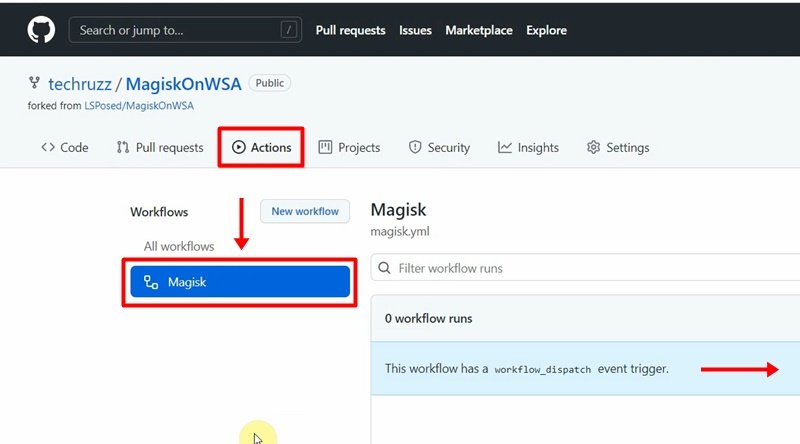Click the workflow_dispatch code text
The width and height of the screenshot is (800, 444).
(542, 369)
